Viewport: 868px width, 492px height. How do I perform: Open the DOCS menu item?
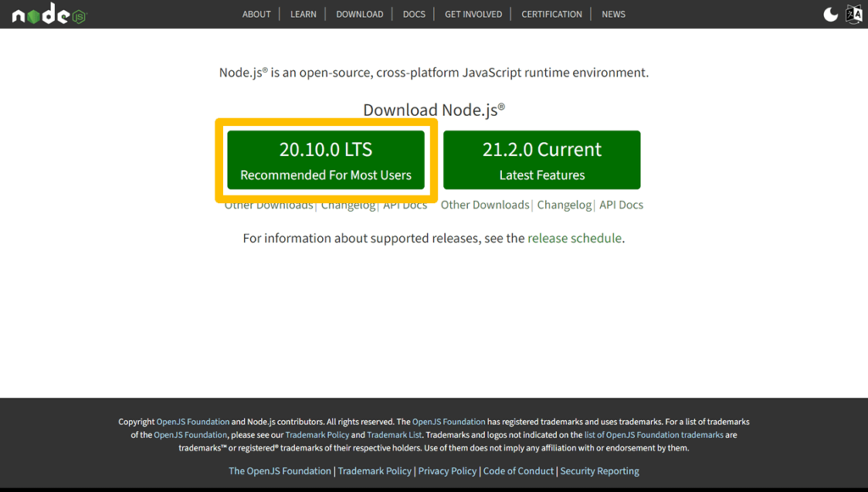click(x=414, y=14)
